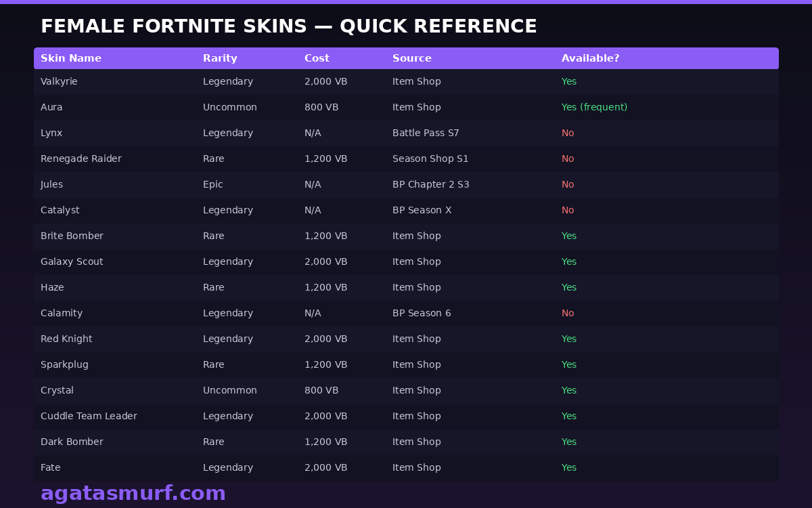Select the Crystal skin name

point(57,390)
